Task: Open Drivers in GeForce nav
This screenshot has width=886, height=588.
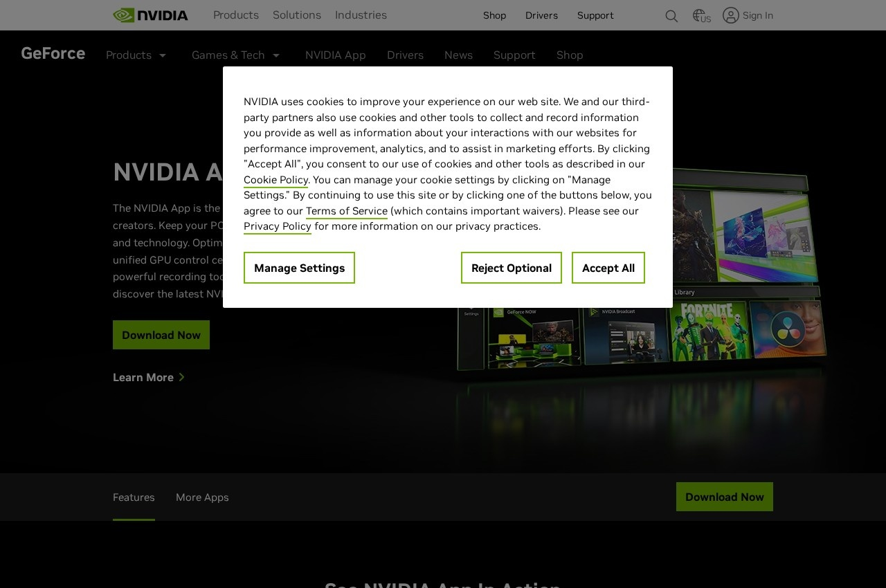Action: click(405, 55)
